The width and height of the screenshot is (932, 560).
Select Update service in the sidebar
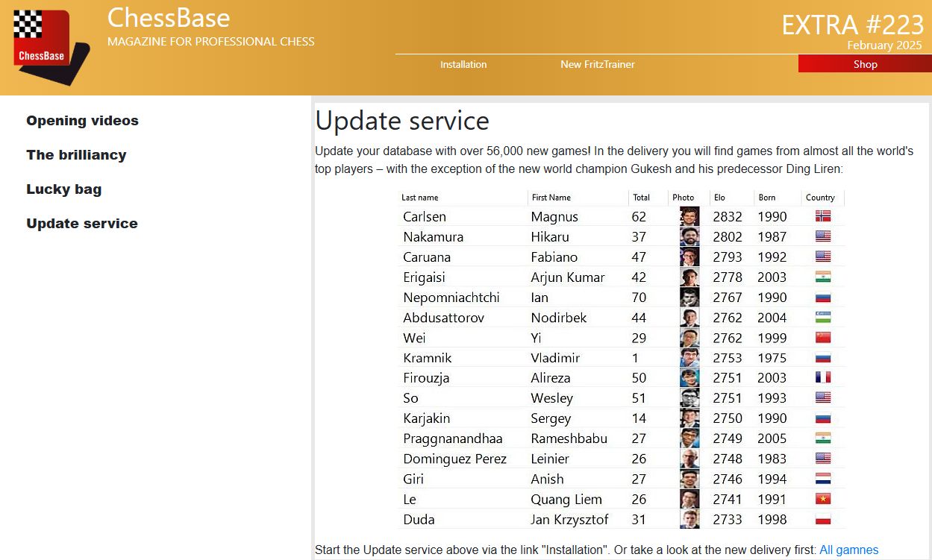(x=82, y=224)
